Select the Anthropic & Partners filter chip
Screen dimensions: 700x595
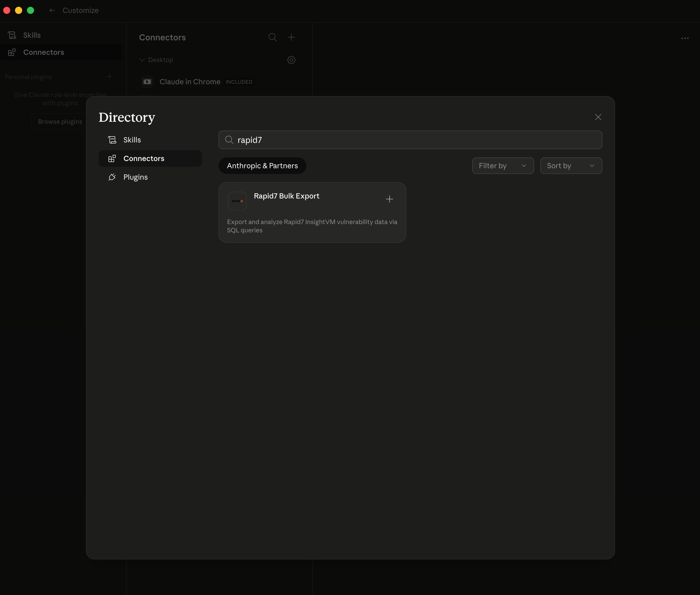tap(262, 166)
